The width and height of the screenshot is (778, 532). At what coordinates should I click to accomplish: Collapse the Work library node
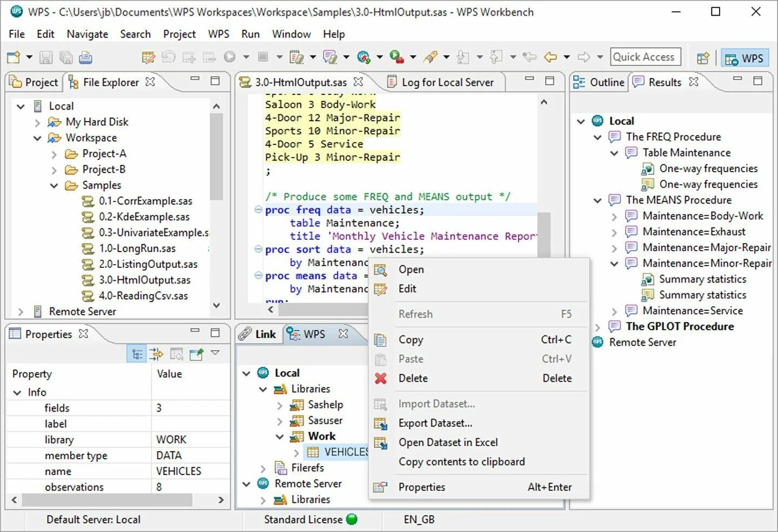[x=279, y=436]
